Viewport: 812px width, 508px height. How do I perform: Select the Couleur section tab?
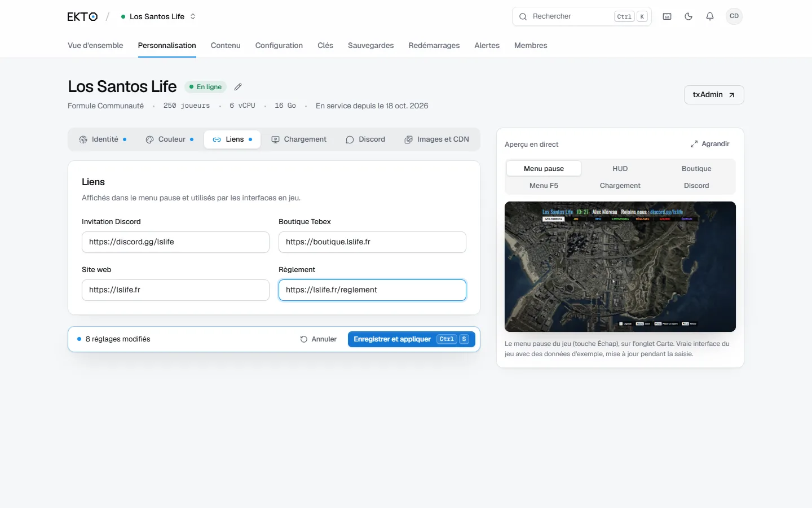pyautogui.click(x=170, y=139)
